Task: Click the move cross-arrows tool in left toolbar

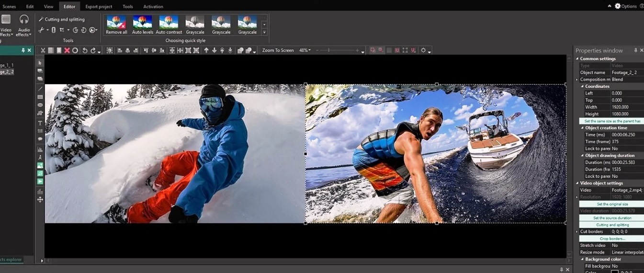Action: tap(40, 199)
